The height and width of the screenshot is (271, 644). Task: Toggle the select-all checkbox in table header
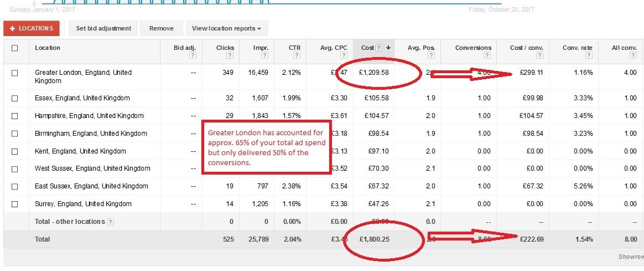(x=15, y=48)
